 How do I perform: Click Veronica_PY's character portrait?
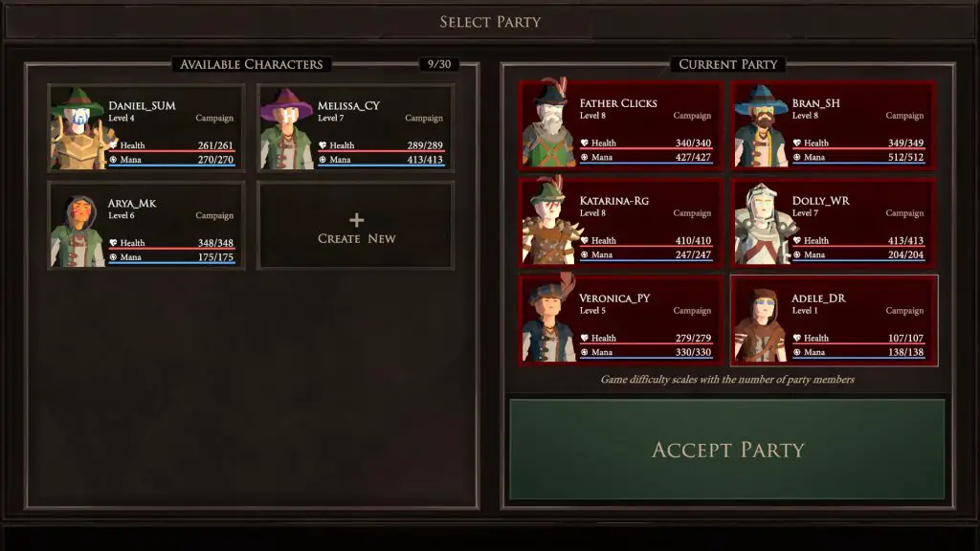click(x=549, y=320)
